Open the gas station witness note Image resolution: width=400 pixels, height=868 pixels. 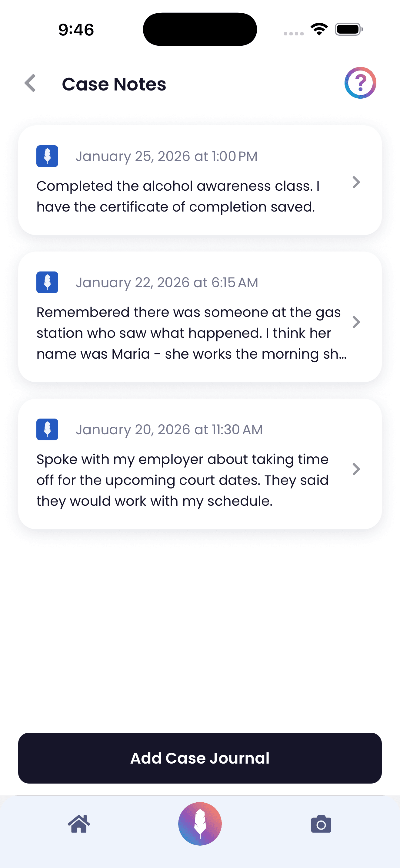189,332
